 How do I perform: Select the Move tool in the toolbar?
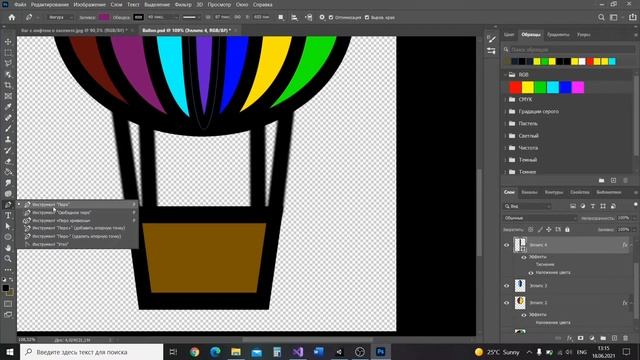8,42
